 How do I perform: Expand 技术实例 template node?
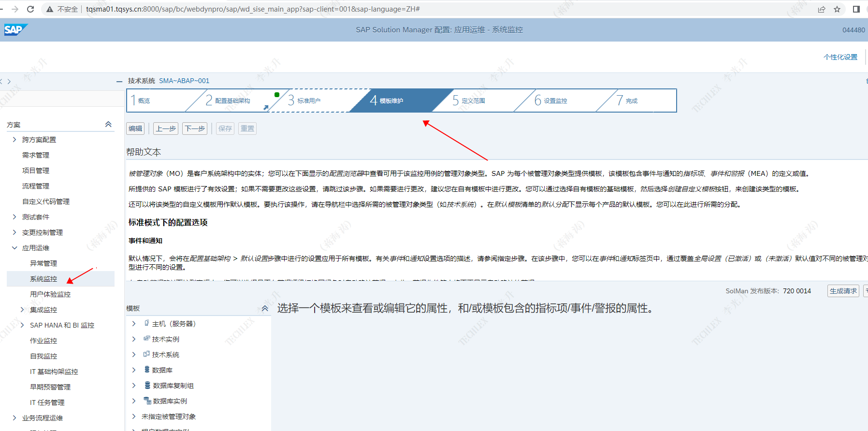[134, 339]
